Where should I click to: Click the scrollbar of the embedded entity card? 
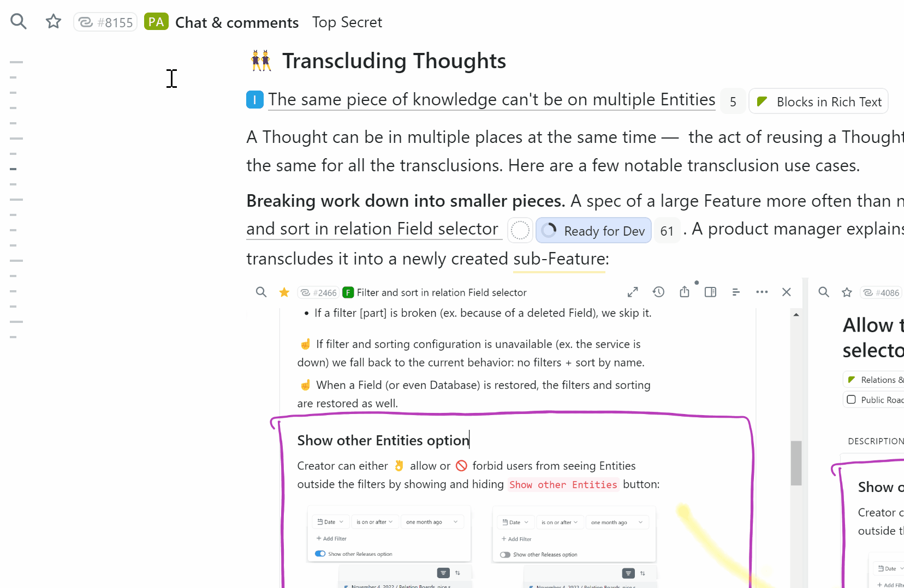click(796, 463)
